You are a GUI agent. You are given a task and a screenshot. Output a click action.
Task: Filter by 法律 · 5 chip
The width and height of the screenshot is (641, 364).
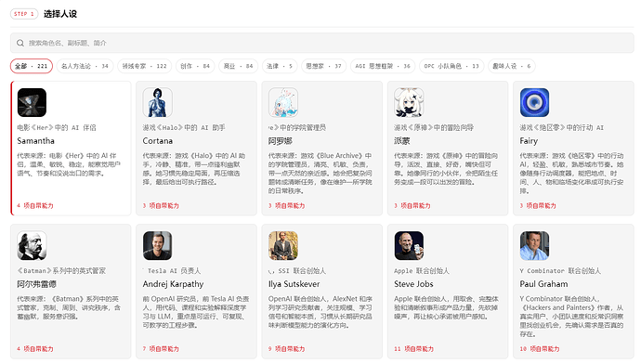click(x=280, y=66)
